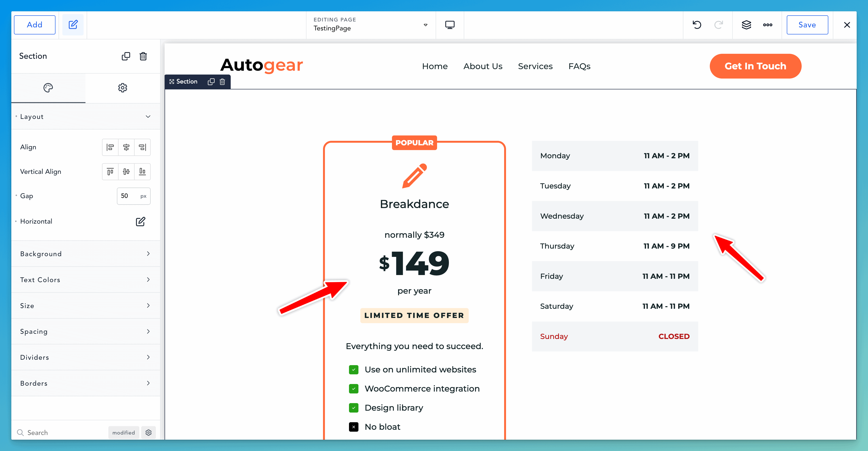868x451 pixels.
Task: Set Vertical Align to middle
Action: pyautogui.click(x=126, y=172)
